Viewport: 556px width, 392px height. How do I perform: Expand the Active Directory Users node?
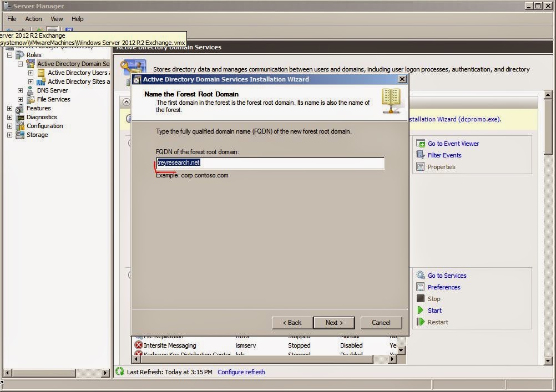click(31, 73)
